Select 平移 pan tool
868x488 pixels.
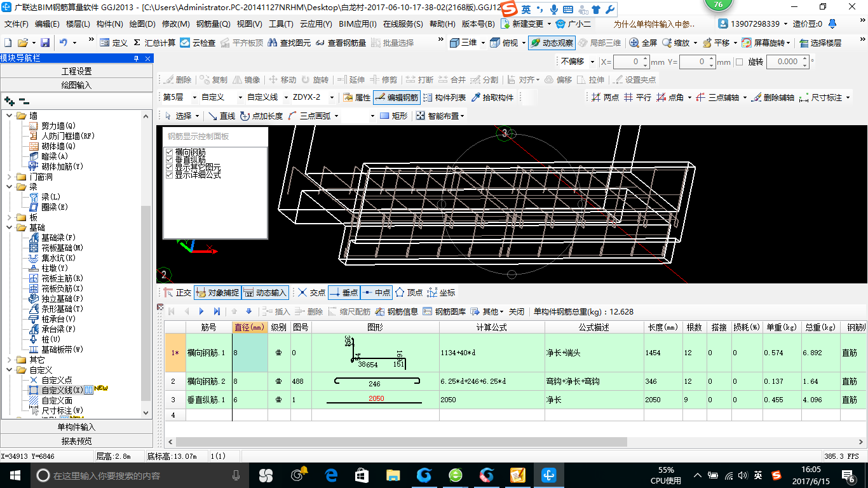pyautogui.click(x=715, y=43)
